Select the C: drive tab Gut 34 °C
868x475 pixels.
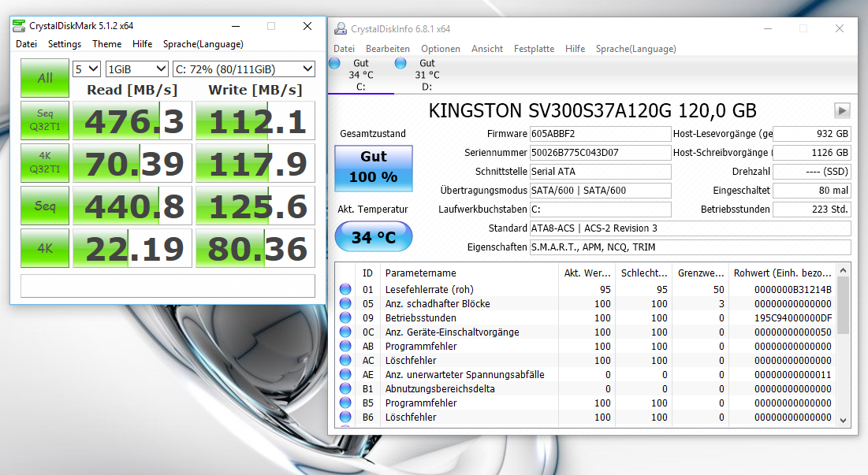361,75
